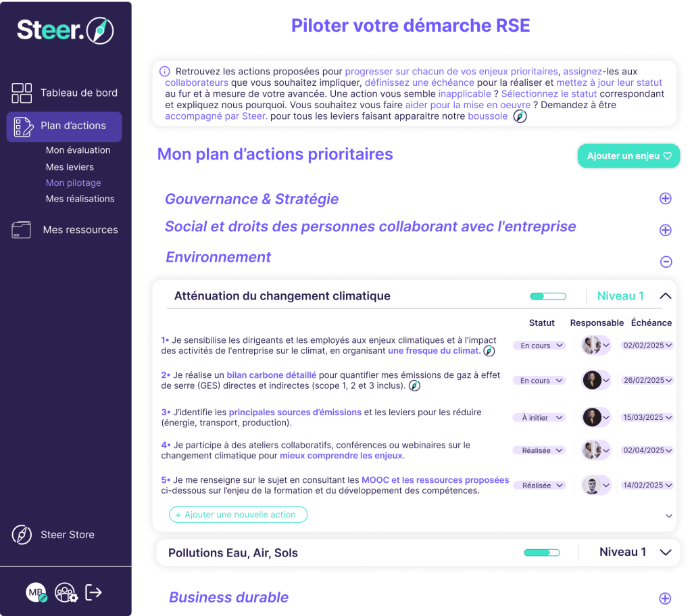Click the Mes ressources folder icon
The image size is (692, 616).
click(x=22, y=230)
